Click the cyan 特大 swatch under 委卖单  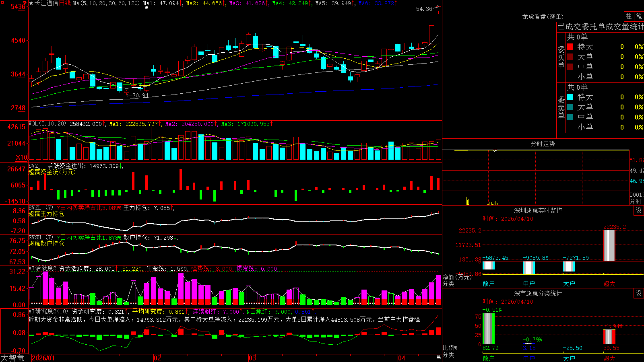[x=570, y=97]
